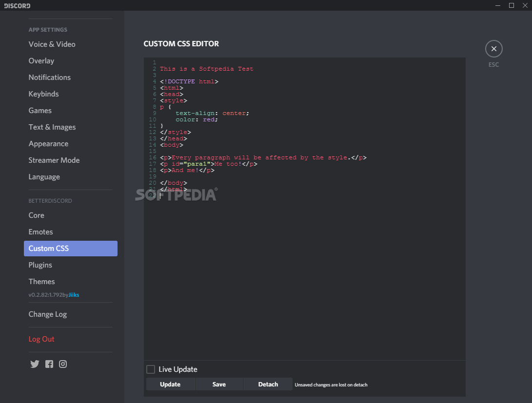Close the Discord window
532x403 pixels.
(x=525, y=5)
